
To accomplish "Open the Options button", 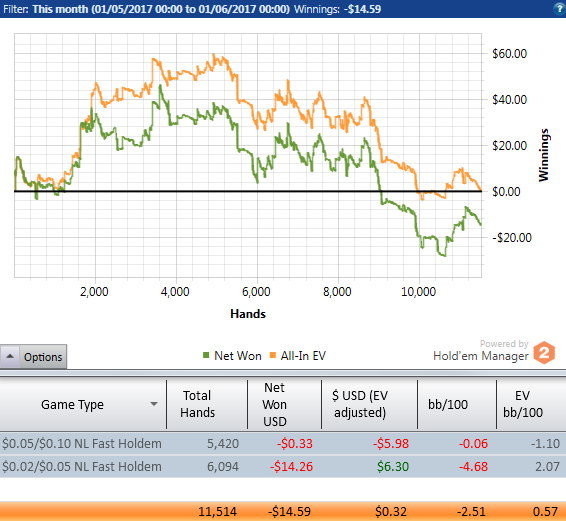I will coord(43,357).
